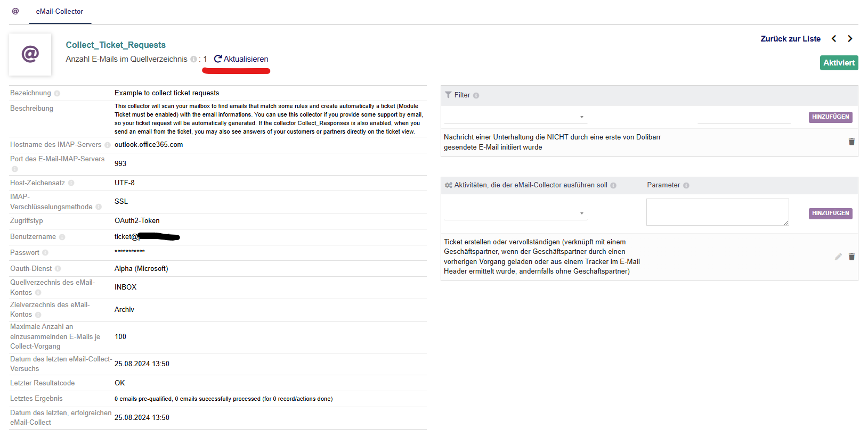Click info icon next to Parameter
The height and width of the screenshot is (437, 868).
point(686,185)
